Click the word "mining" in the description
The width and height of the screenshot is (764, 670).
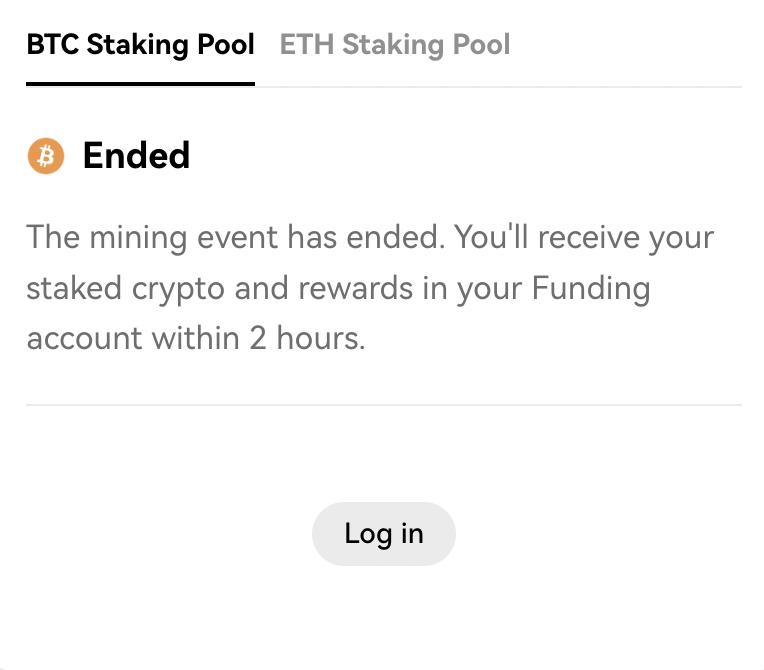(137, 238)
